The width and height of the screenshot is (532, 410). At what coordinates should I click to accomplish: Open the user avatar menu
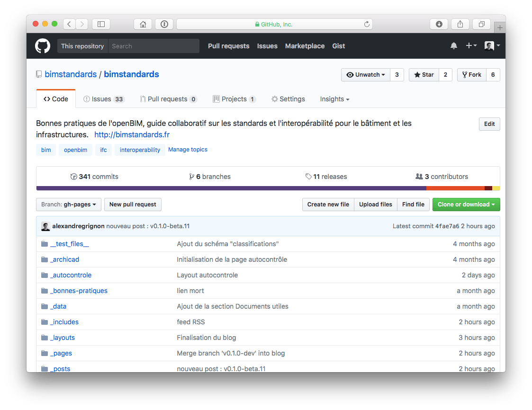coord(492,45)
